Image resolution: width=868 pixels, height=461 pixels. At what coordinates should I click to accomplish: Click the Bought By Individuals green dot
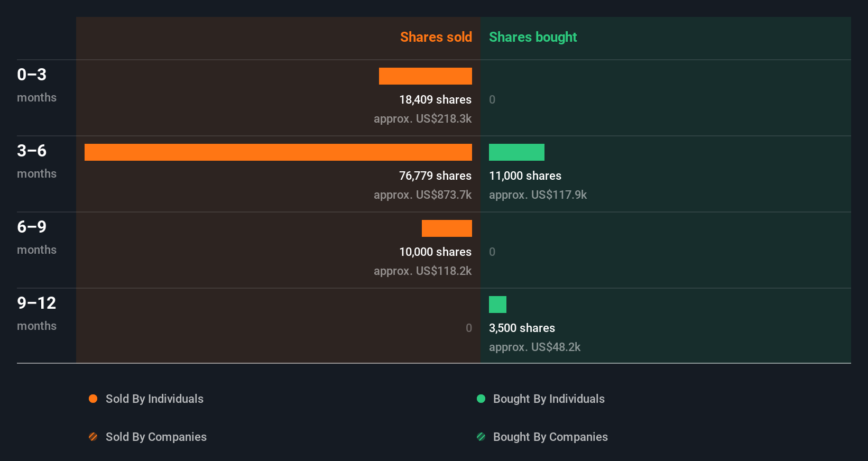481,399
